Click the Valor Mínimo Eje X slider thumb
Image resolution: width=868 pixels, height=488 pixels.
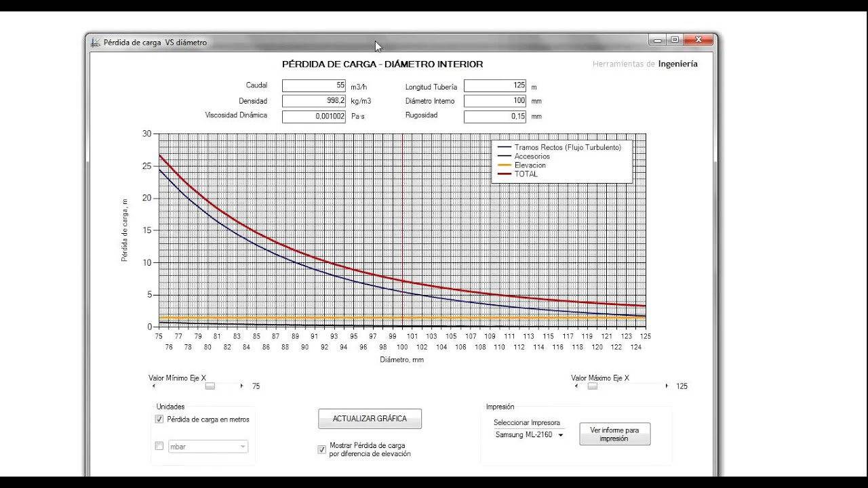tap(210, 386)
